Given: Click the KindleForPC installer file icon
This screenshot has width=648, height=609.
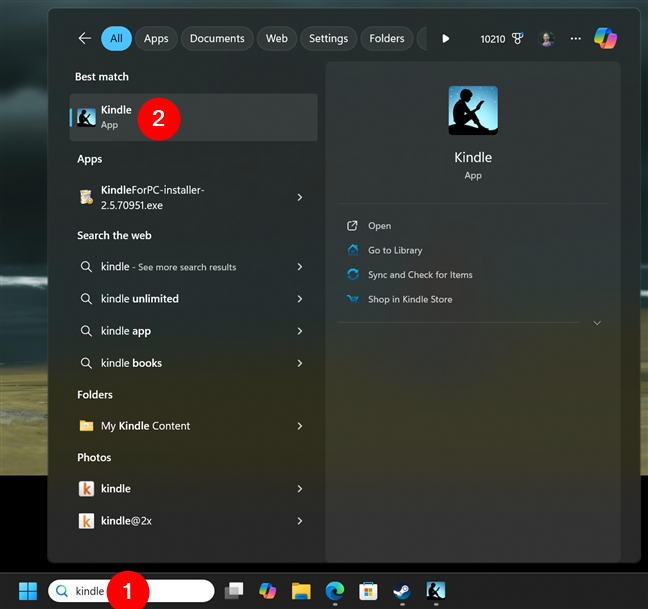Looking at the screenshot, I should coord(86,197).
